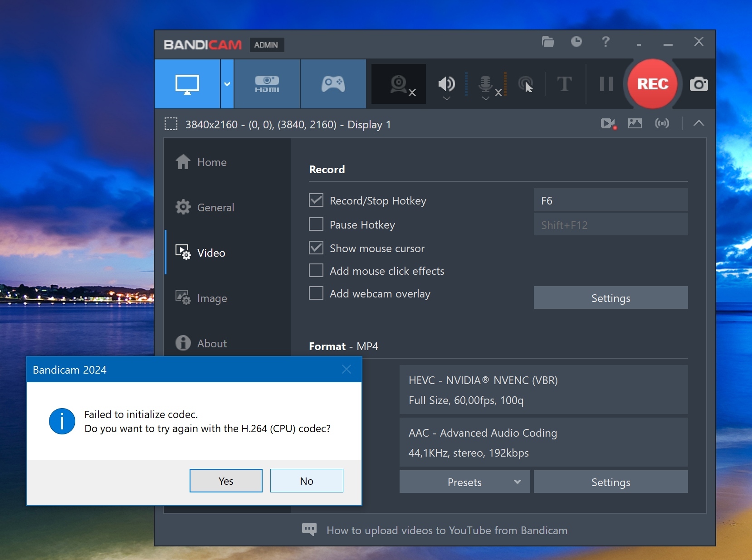The width and height of the screenshot is (752, 560).
Task: Open the Presets dropdown
Action: pyautogui.click(x=464, y=482)
